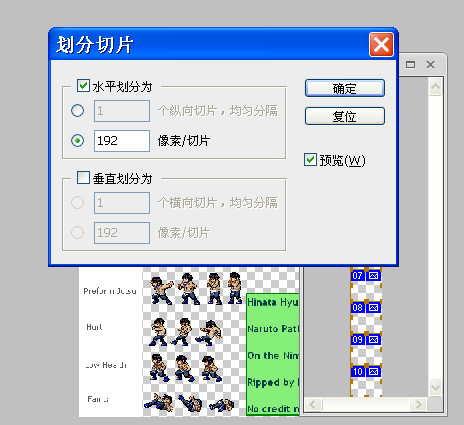Click the Ripped by text line
Viewport: 464px width, 425px height.
click(x=273, y=382)
